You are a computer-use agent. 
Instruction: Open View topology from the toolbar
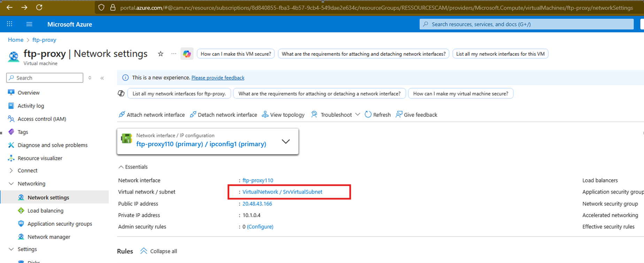(283, 115)
